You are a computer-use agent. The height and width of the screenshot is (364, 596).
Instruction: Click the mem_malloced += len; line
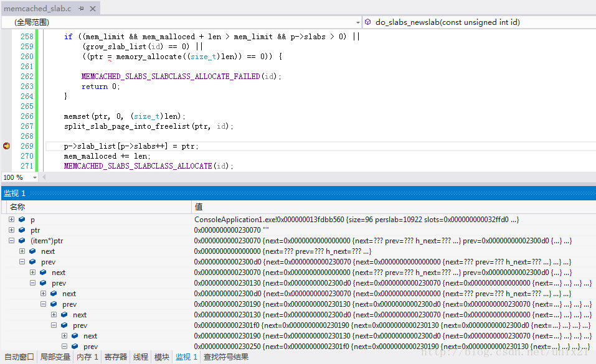tap(107, 156)
